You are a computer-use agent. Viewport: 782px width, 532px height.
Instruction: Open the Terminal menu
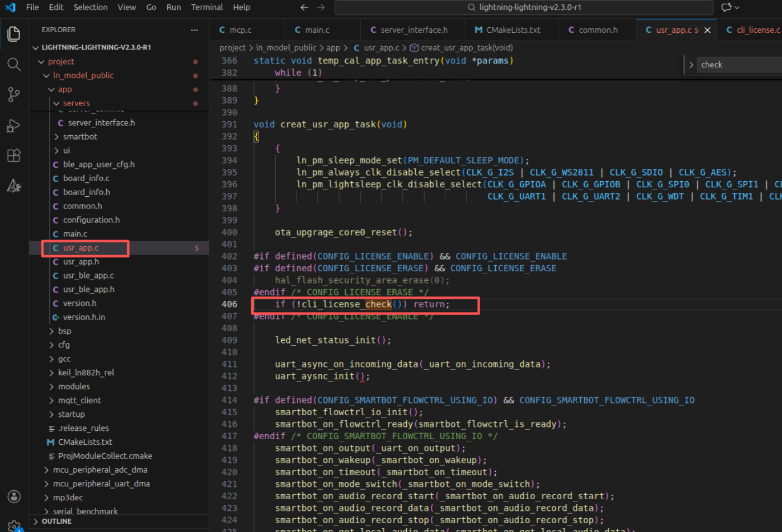[x=207, y=7]
